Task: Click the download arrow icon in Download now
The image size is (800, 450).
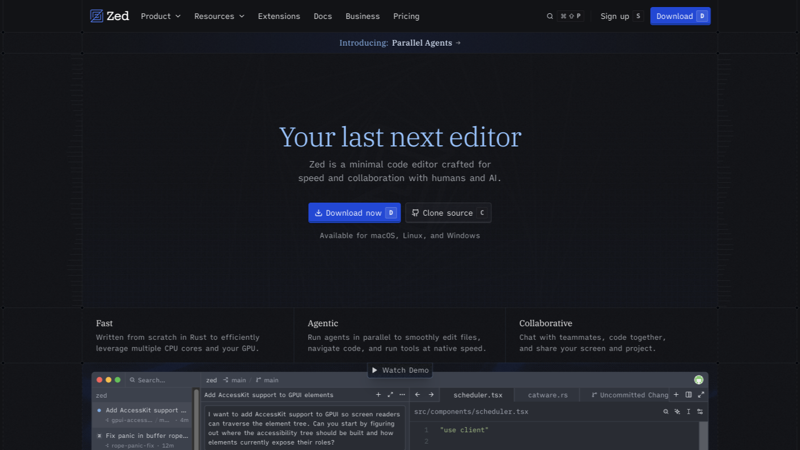Action: 318,213
